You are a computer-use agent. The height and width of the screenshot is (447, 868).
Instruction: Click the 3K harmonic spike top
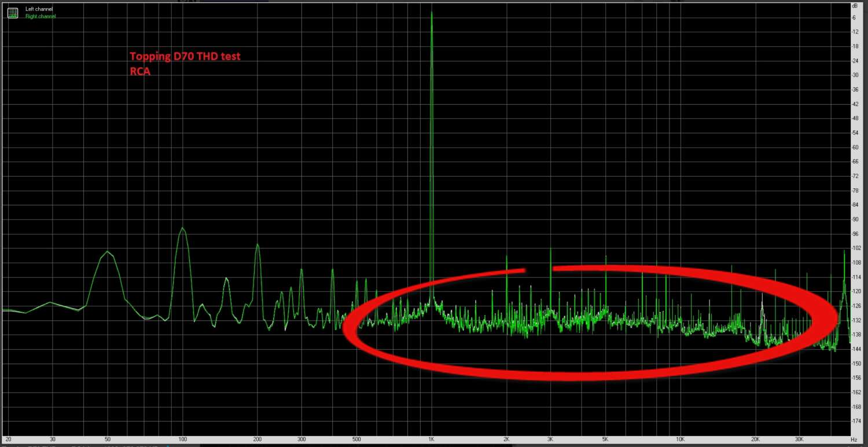pyautogui.click(x=550, y=249)
